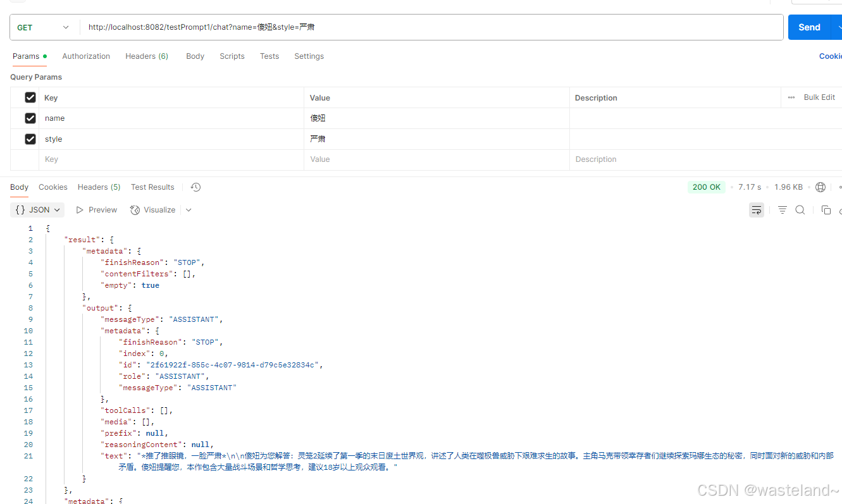This screenshot has width=842, height=504.
Task: Open the request Body tab
Action: pyautogui.click(x=195, y=56)
